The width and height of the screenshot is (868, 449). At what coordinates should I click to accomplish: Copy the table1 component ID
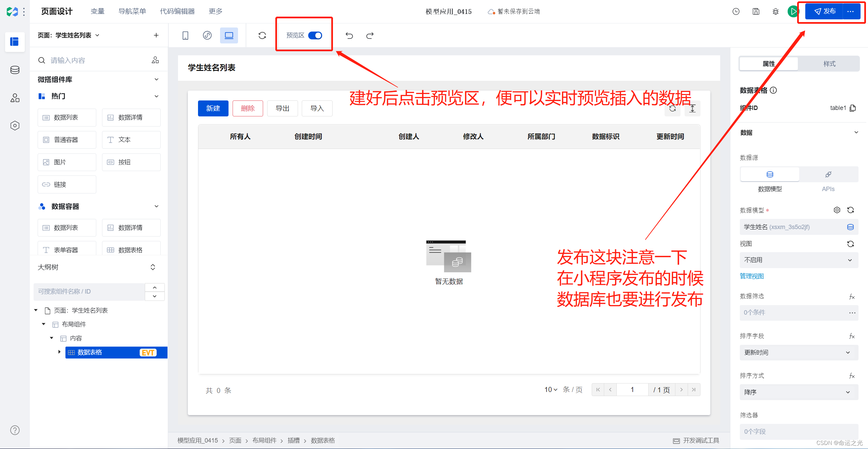coord(853,108)
